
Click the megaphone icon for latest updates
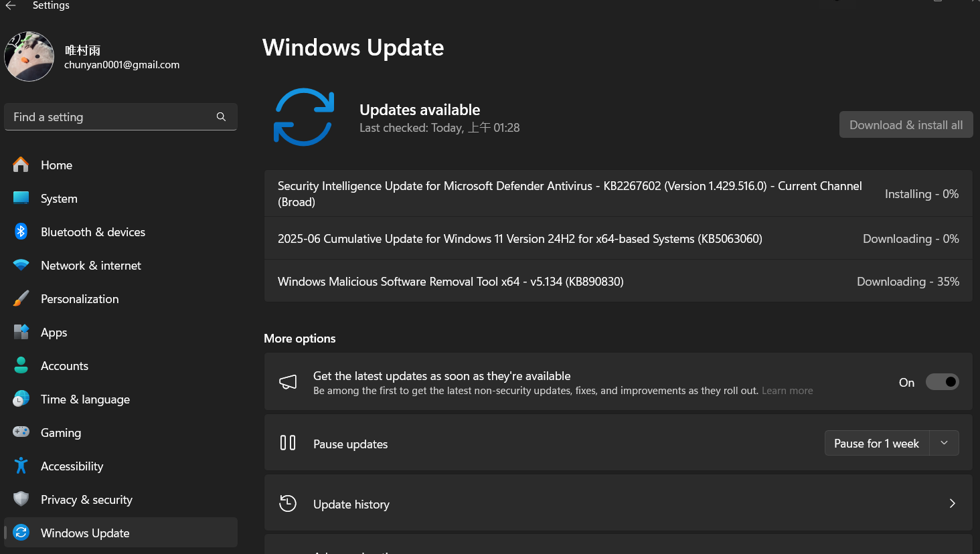pyautogui.click(x=288, y=382)
